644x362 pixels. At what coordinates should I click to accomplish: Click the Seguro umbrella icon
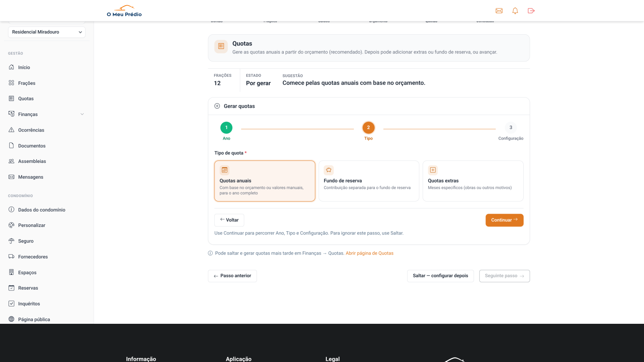[x=11, y=241]
